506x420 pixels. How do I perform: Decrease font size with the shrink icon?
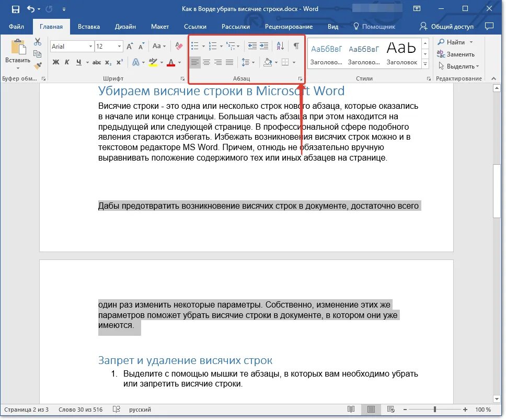(141, 46)
